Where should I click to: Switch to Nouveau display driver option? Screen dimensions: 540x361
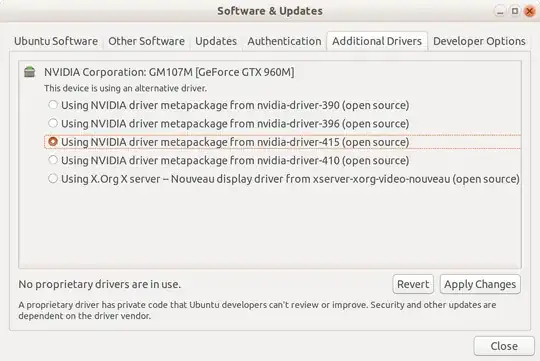click(53, 178)
